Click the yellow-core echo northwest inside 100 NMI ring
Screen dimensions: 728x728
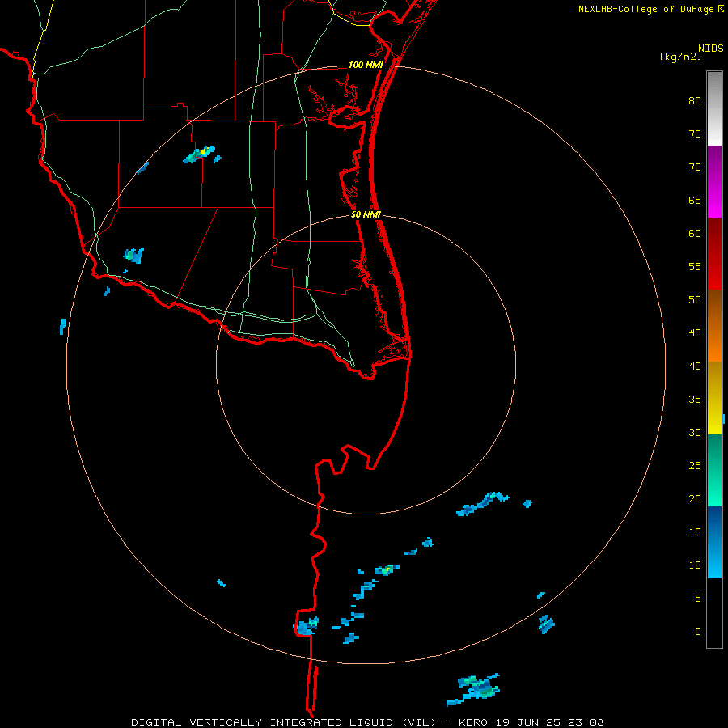(x=200, y=154)
